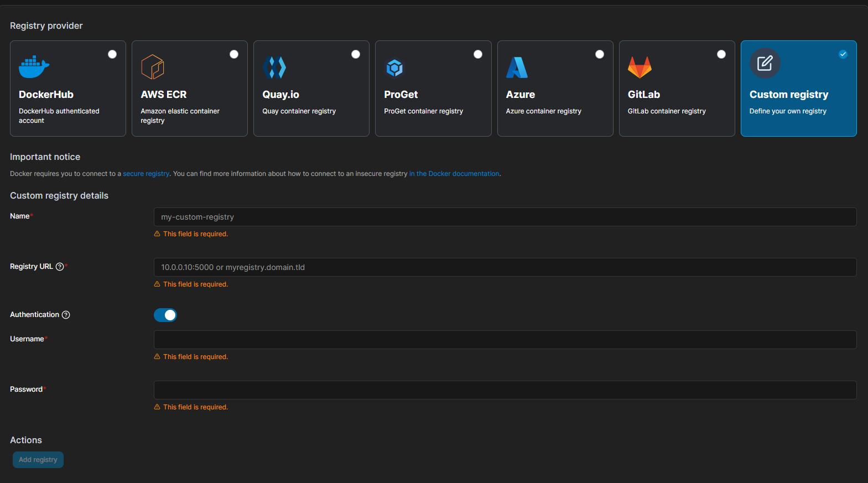Viewport: 868px width, 483px height.
Task: Click the ProGet hexagon icon
Action: [x=394, y=68]
